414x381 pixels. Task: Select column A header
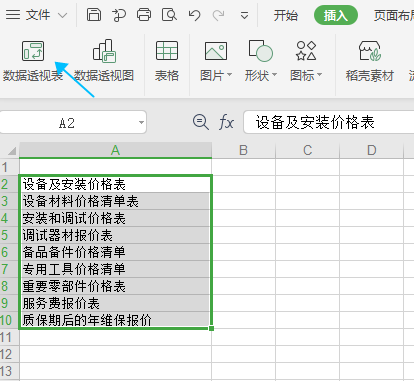pos(115,150)
